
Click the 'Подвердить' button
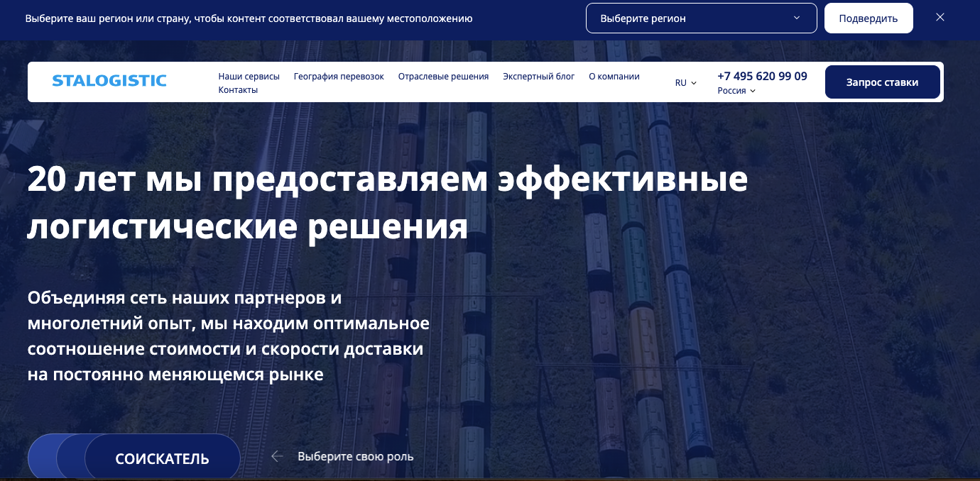869,18
